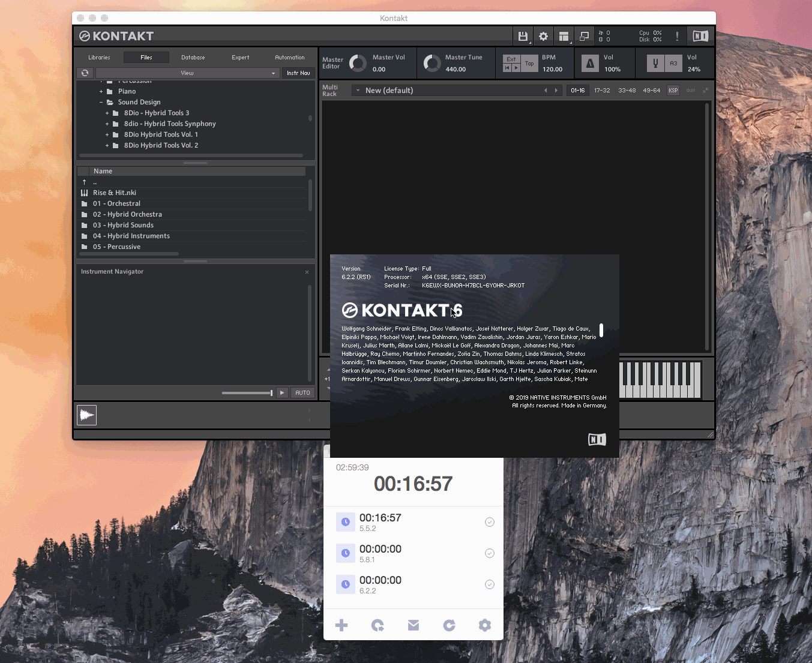Click the Tap tempo button
This screenshot has width=812, height=663.
pos(529,64)
